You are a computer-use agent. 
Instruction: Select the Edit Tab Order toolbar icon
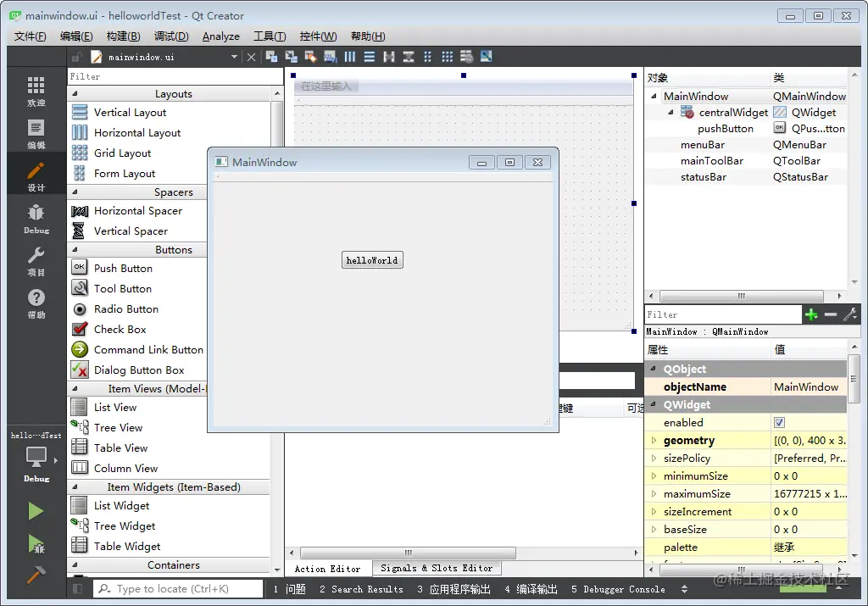click(331, 57)
